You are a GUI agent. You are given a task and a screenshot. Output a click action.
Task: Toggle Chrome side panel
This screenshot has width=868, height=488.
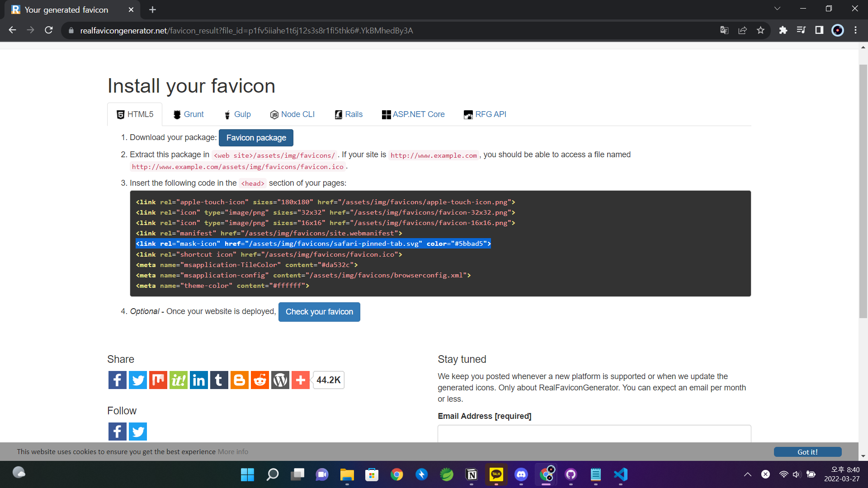[819, 30]
